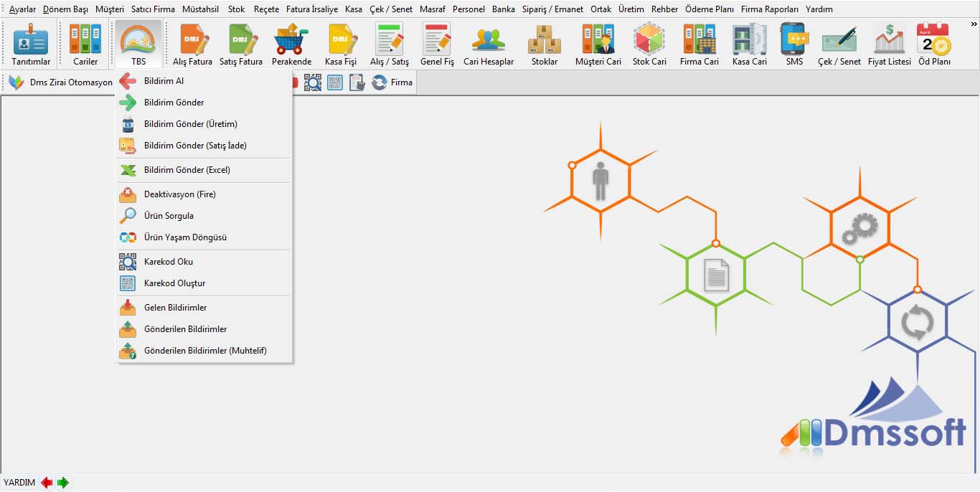Click the Perakende shopping cart icon

(x=291, y=44)
